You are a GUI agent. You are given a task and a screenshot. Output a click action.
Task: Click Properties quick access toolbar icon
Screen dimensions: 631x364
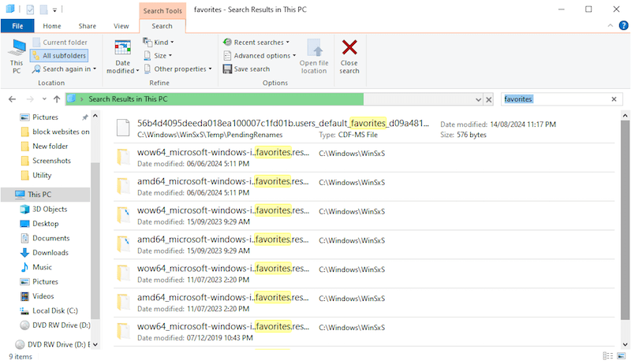click(x=30, y=9)
